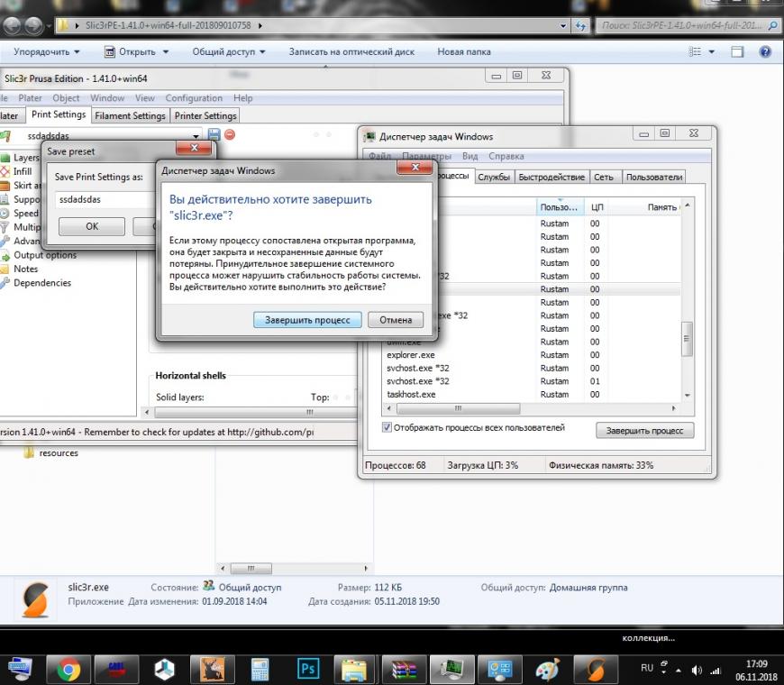Image resolution: width=784 pixels, height=685 pixels.
Task: Click the red delete preset icon in Slic3r
Action: pos(230,134)
